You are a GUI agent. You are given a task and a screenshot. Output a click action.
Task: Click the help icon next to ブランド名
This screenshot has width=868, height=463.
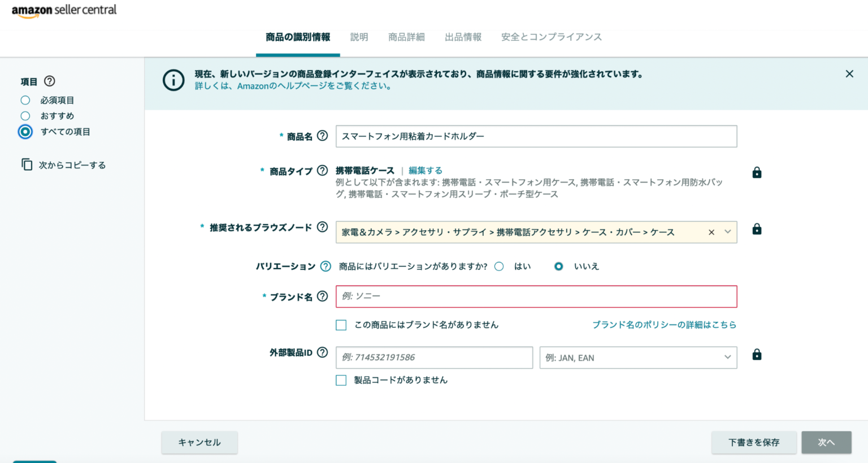[x=322, y=296]
